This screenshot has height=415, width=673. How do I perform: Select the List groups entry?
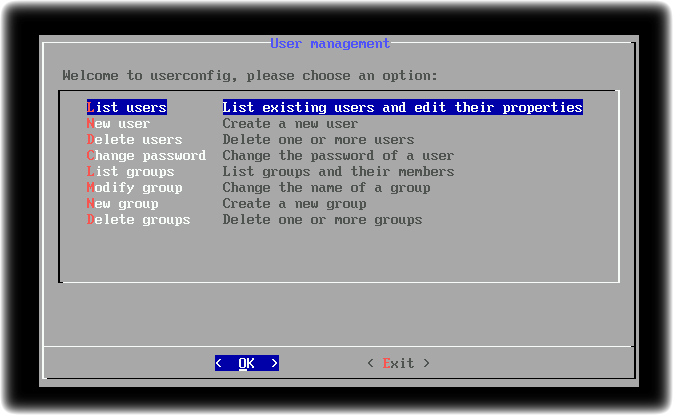pos(130,172)
